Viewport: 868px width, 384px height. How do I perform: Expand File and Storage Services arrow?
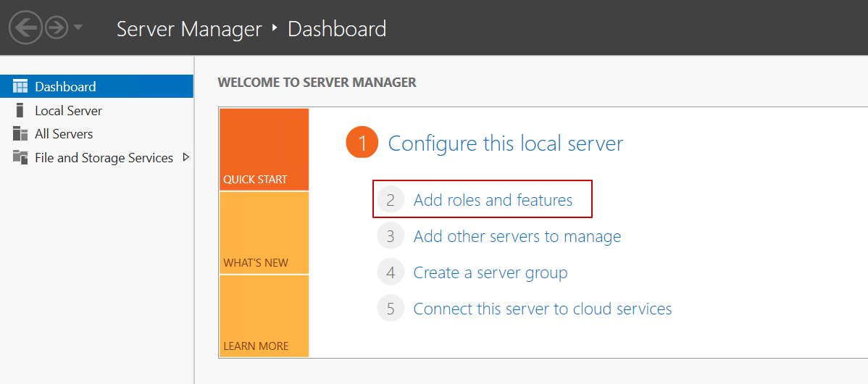186,157
